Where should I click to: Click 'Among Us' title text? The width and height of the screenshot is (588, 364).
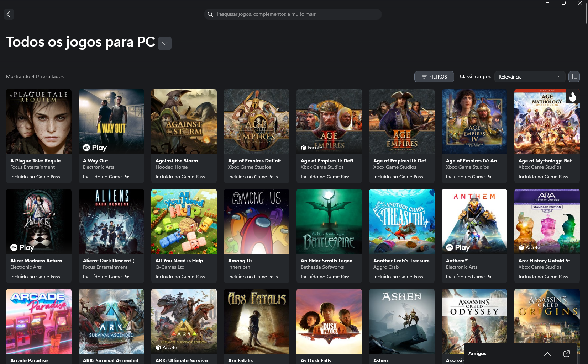240,261
